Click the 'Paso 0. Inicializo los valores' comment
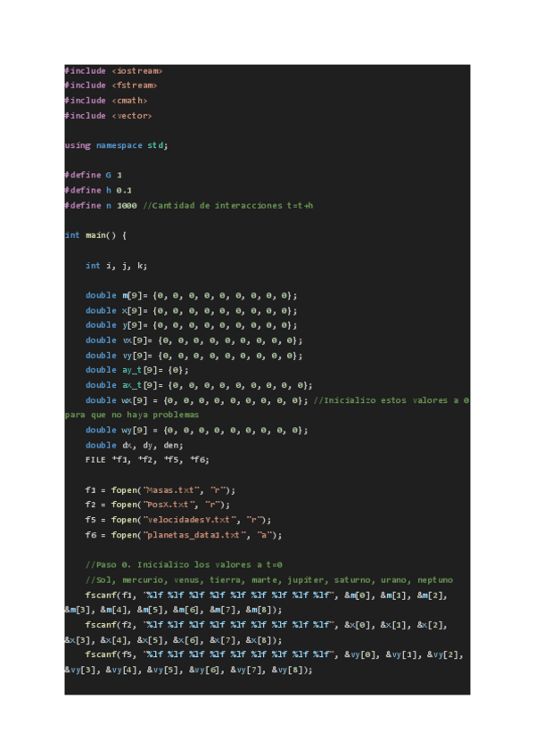This screenshot has height=756, width=535. 184,565
